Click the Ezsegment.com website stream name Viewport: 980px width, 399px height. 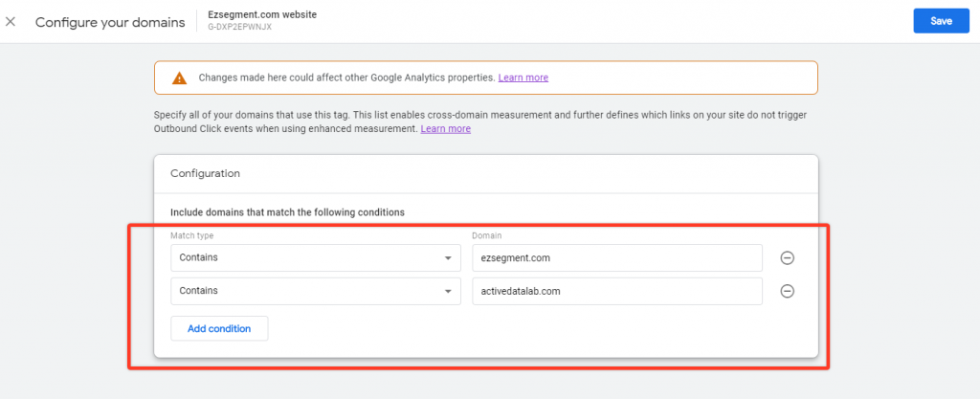point(262,14)
